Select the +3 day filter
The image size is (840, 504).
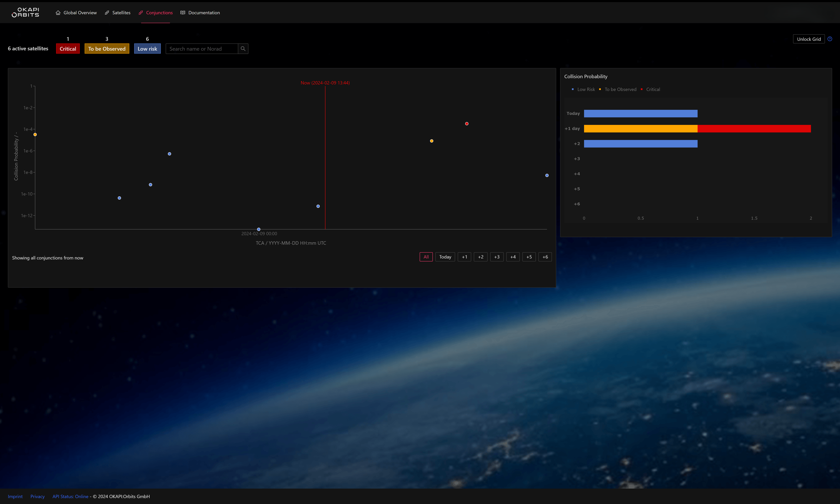[x=497, y=257]
